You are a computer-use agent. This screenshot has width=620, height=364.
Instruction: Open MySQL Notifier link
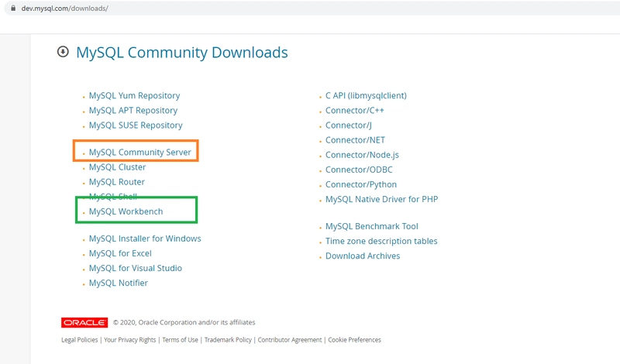tap(119, 283)
